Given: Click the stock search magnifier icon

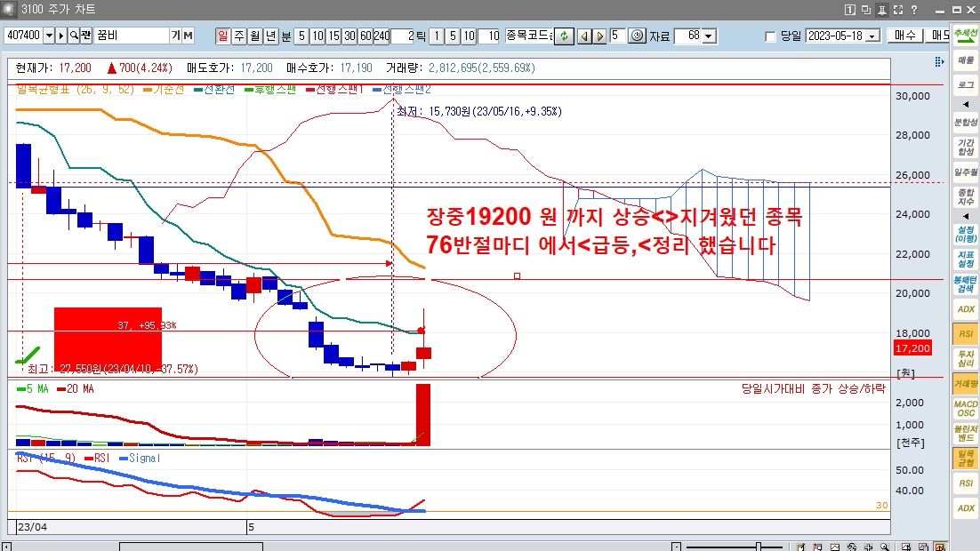Looking at the screenshot, I should [x=74, y=36].
